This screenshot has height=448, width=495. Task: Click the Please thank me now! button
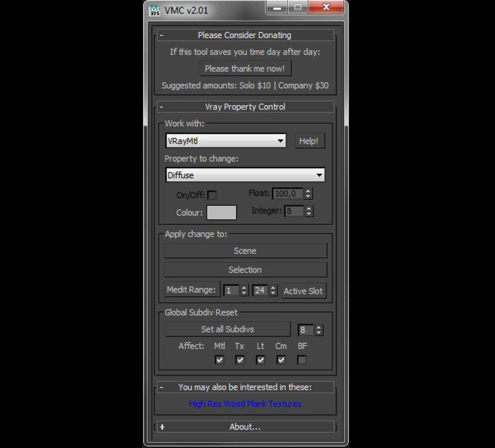point(245,69)
